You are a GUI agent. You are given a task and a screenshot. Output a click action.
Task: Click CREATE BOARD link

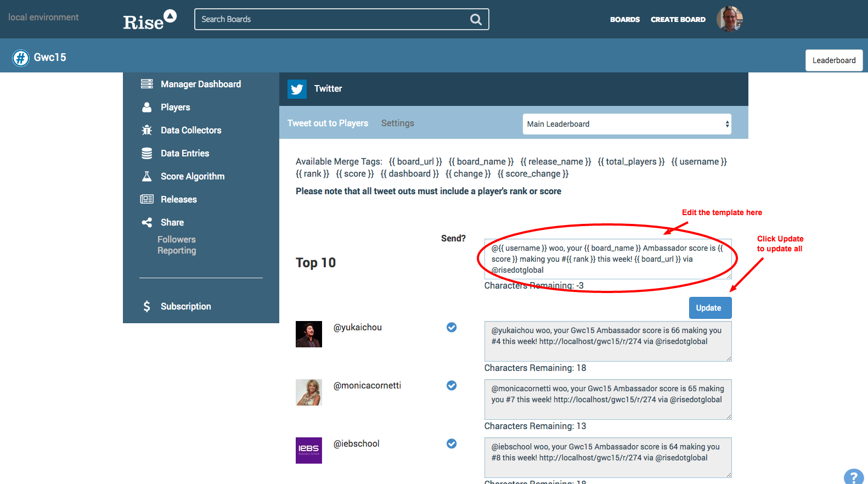pyautogui.click(x=678, y=19)
